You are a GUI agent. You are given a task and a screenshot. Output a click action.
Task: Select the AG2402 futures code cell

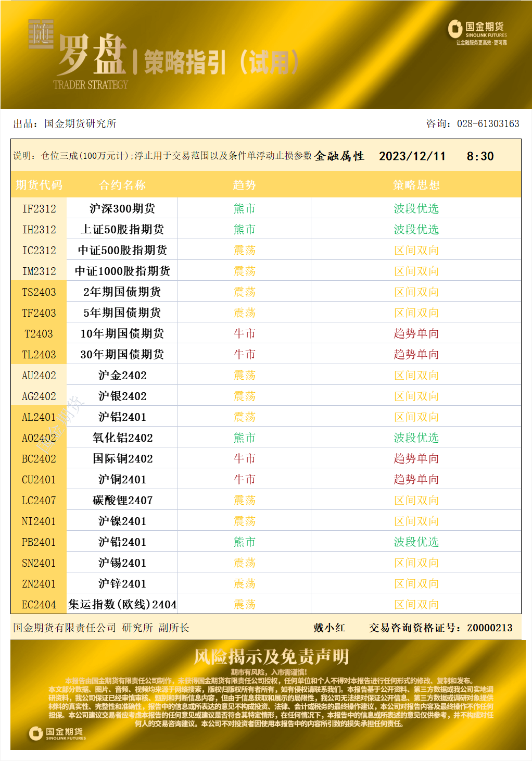coord(39,396)
